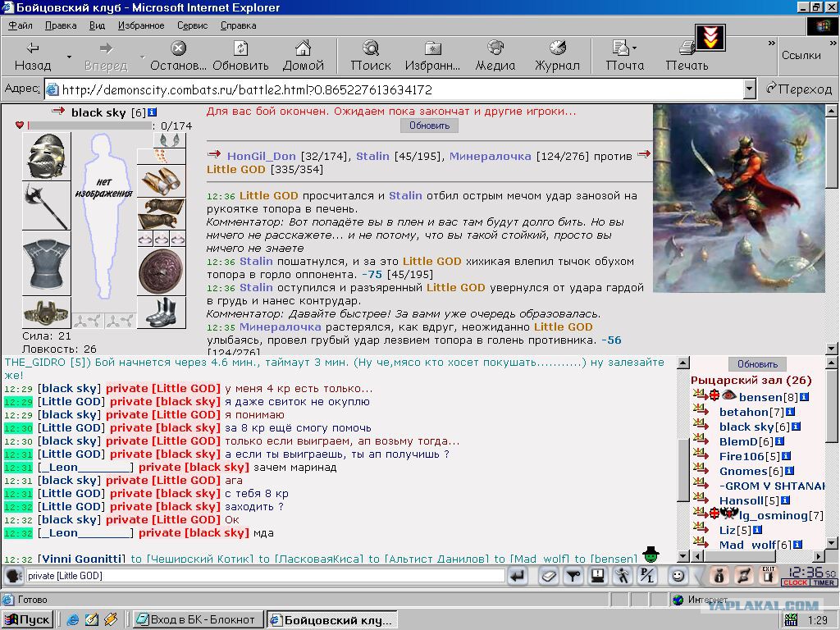Screen dimensions: 840x630
Task: Click the info icon next to bensen
Action: pyautogui.click(x=804, y=397)
